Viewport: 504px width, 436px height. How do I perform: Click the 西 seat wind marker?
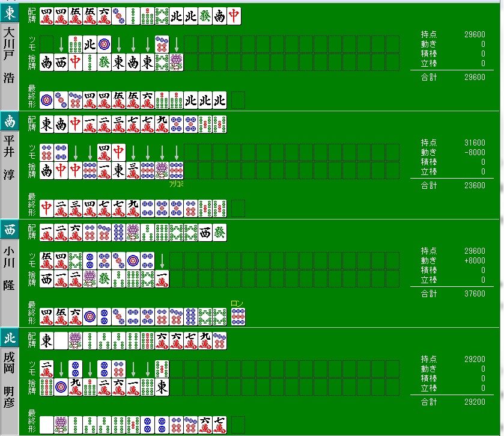click(x=10, y=230)
